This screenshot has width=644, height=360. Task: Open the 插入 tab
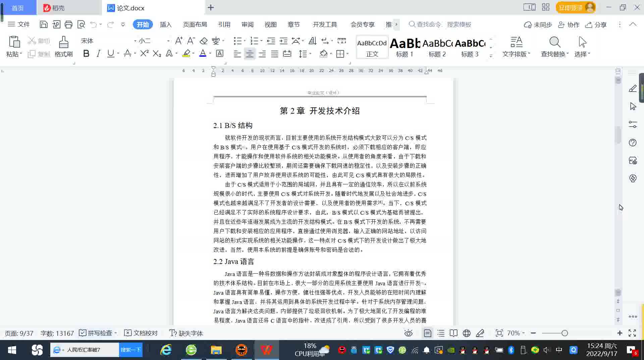click(166, 25)
